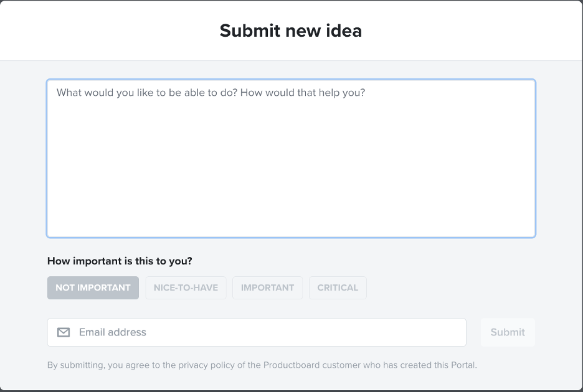Viewport: 583px width, 392px height.
Task: Switch importance from NOT IMPORTANT to CRITICAL
Action: [338, 287]
